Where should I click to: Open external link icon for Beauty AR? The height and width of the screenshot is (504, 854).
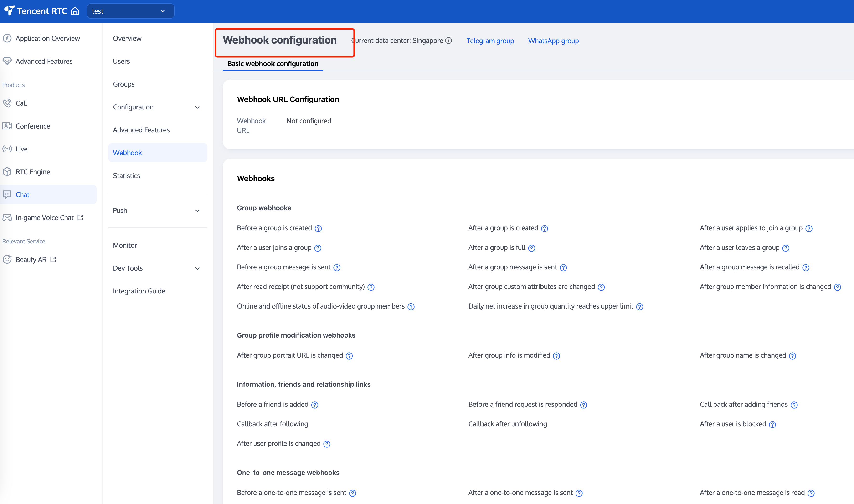pos(53,259)
